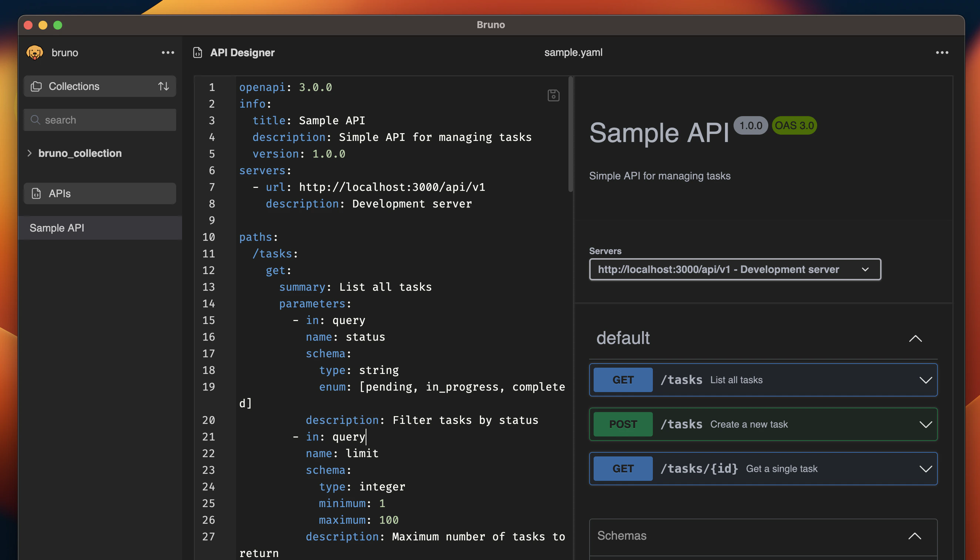Click the search magnifier icon

35,119
